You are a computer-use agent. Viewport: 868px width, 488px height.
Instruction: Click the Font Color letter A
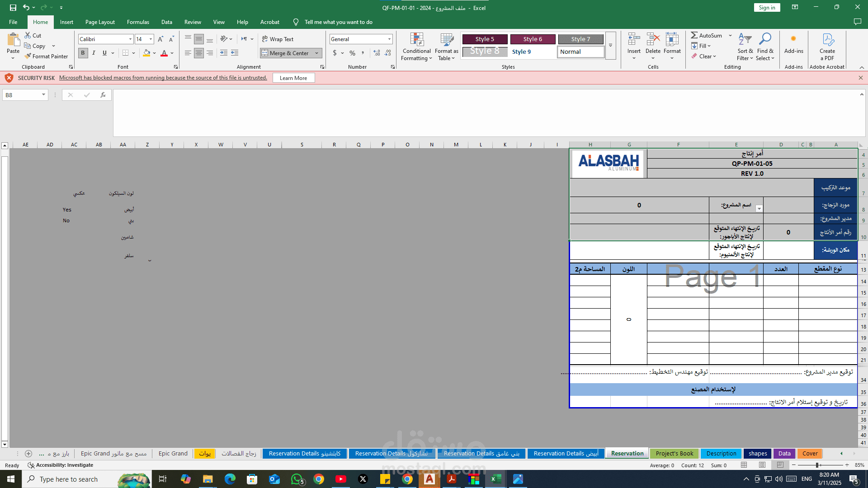pyautogui.click(x=164, y=53)
